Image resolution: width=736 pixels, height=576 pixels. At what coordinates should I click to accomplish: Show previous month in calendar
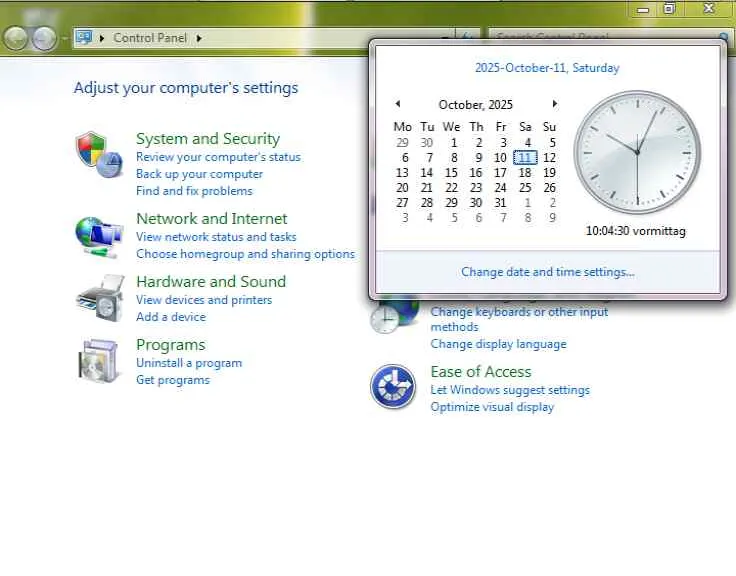[398, 104]
